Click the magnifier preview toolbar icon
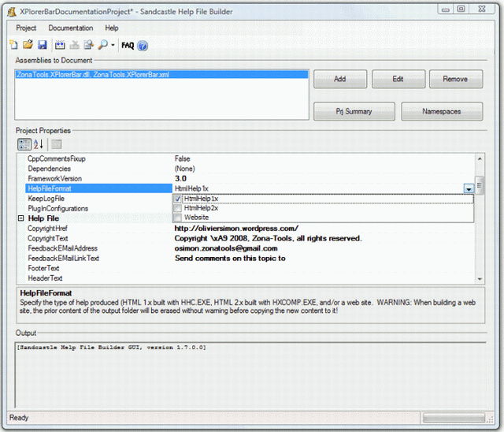This screenshot has width=504, height=432. click(103, 45)
